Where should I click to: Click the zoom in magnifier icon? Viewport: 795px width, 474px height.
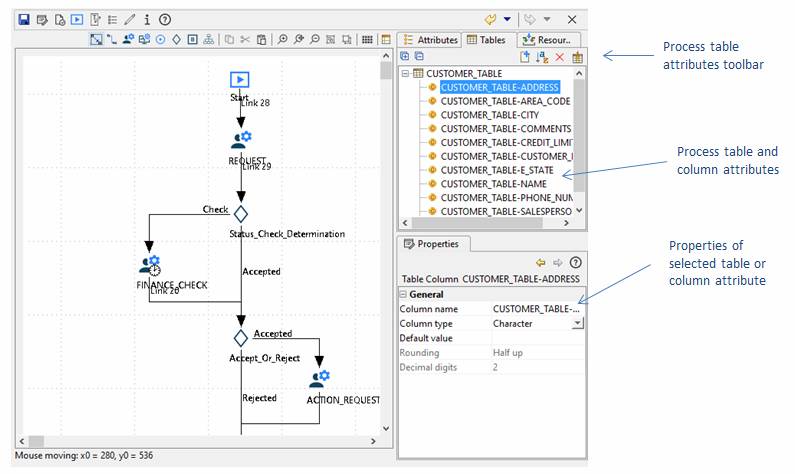click(x=283, y=40)
